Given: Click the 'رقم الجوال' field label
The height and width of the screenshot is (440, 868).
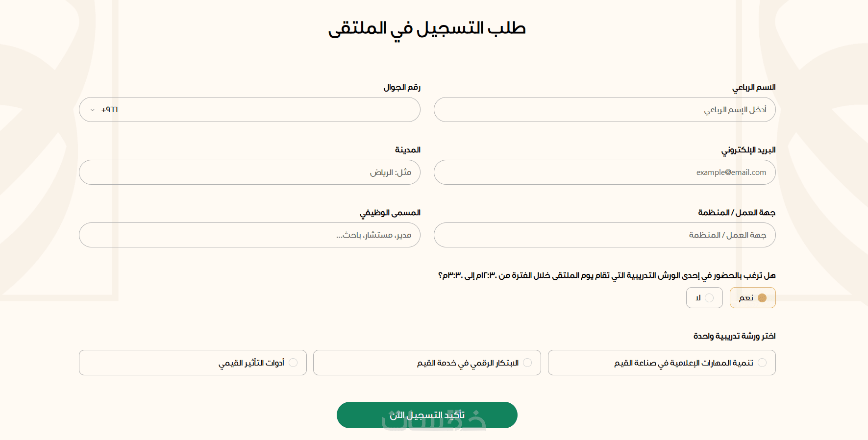Looking at the screenshot, I should point(402,87).
